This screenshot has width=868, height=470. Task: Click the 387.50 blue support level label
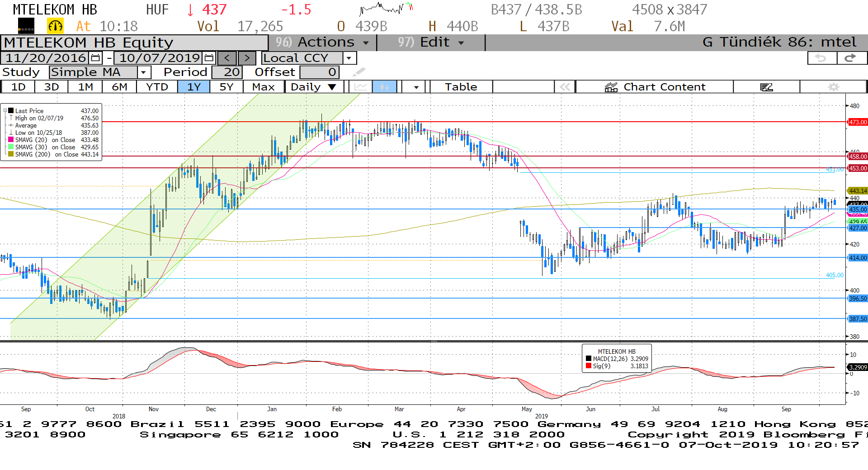coord(858,319)
